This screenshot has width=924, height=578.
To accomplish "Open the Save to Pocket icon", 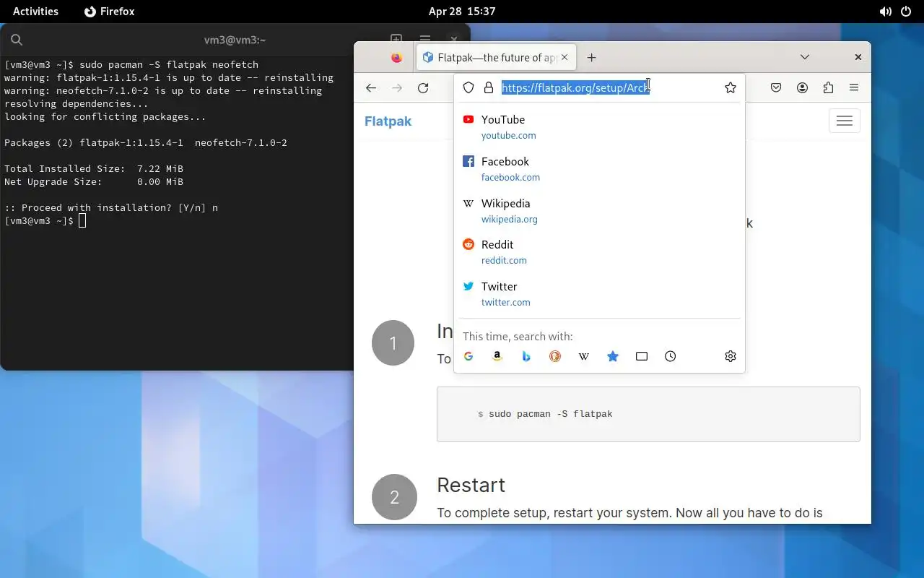I will (776, 87).
